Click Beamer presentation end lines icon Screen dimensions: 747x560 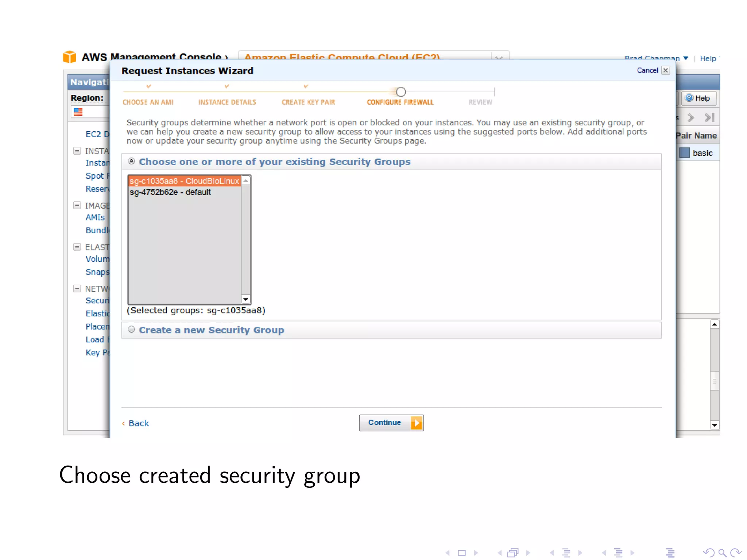(670, 553)
